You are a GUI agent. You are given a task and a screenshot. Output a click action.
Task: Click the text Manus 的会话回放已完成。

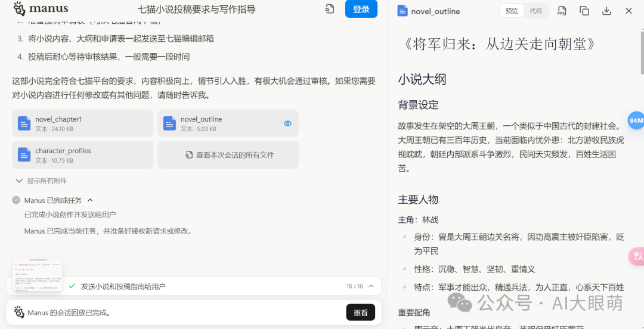click(x=69, y=312)
